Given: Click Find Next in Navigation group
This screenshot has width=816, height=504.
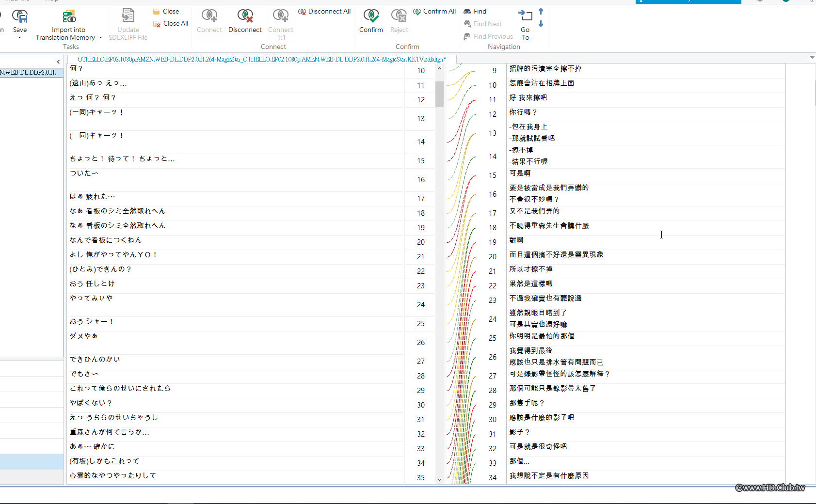Looking at the screenshot, I should tap(482, 24).
